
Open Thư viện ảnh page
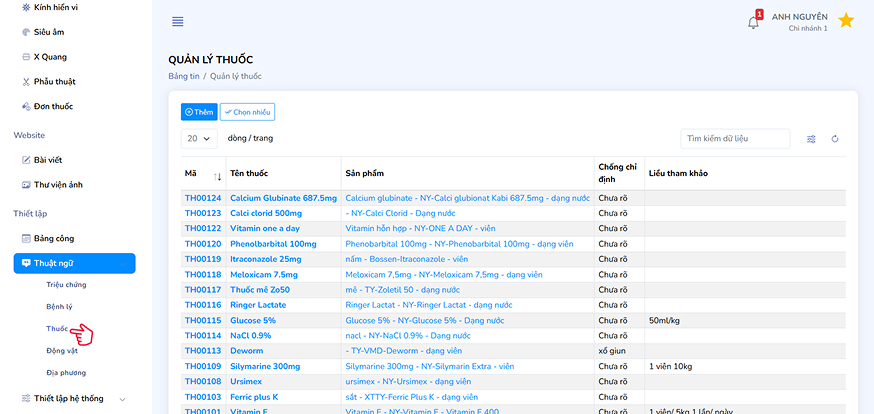[x=57, y=184]
